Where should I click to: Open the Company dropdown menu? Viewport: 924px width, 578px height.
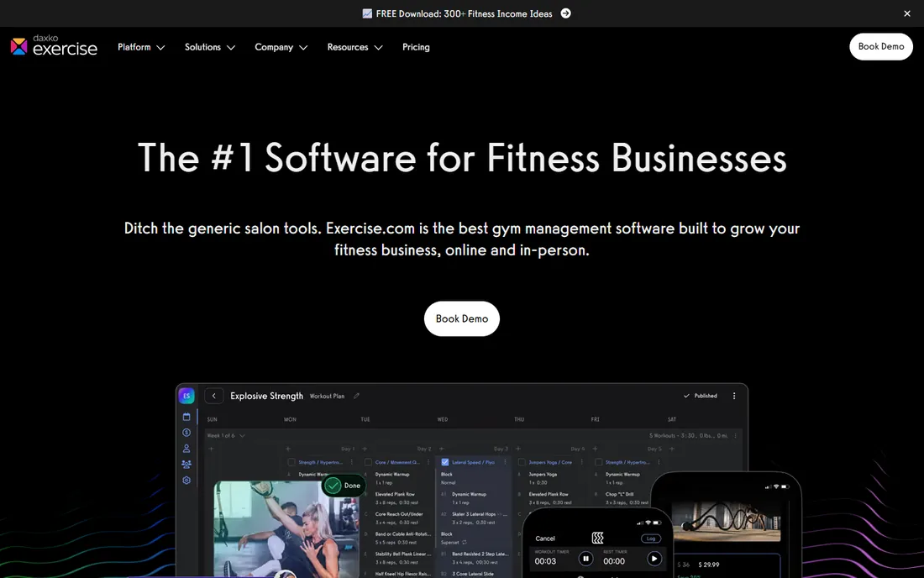point(281,47)
